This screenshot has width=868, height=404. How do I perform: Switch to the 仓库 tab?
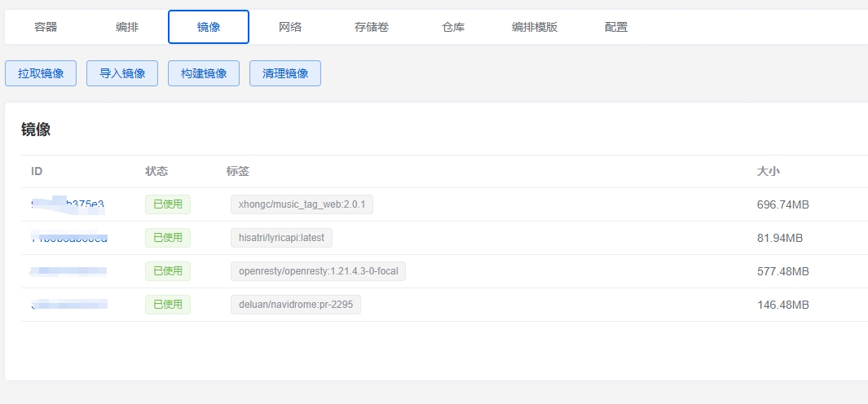[x=453, y=27]
